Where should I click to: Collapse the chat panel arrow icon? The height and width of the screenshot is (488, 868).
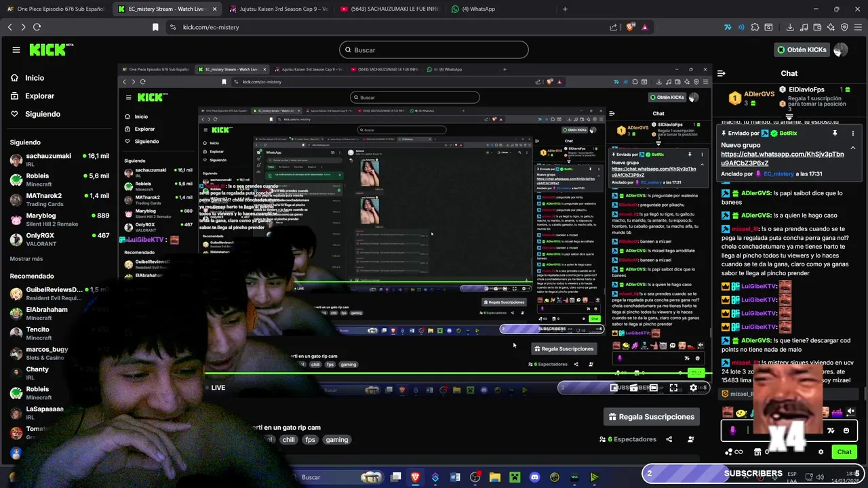pyautogui.click(x=722, y=73)
